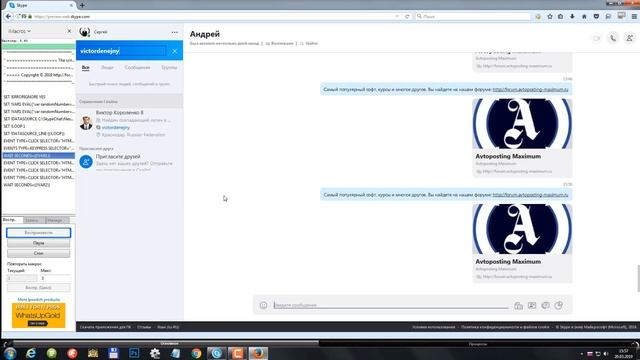Click the Пауза button in iMacros
Screen dimensions: 640x360
(x=39, y=243)
